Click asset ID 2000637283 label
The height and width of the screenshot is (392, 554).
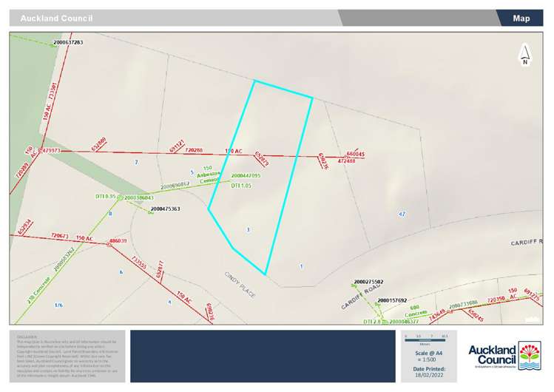(68, 42)
